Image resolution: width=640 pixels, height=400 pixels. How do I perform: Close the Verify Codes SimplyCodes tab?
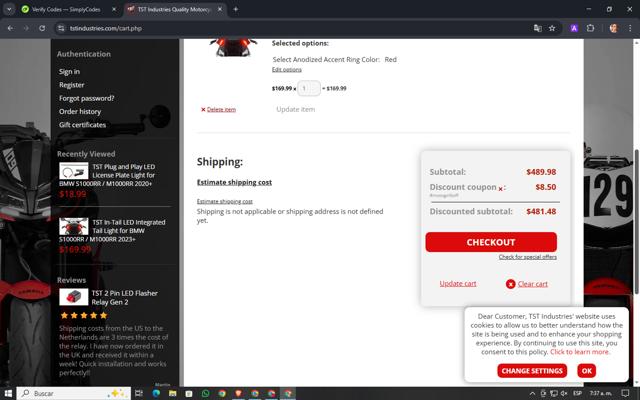coord(114,9)
